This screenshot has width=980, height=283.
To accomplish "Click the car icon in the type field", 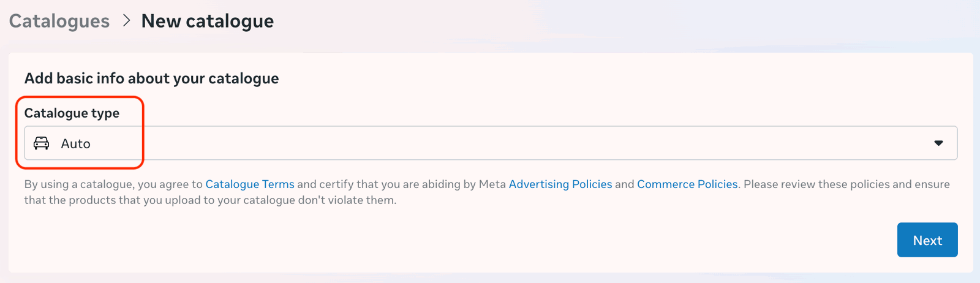I will [x=41, y=143].
